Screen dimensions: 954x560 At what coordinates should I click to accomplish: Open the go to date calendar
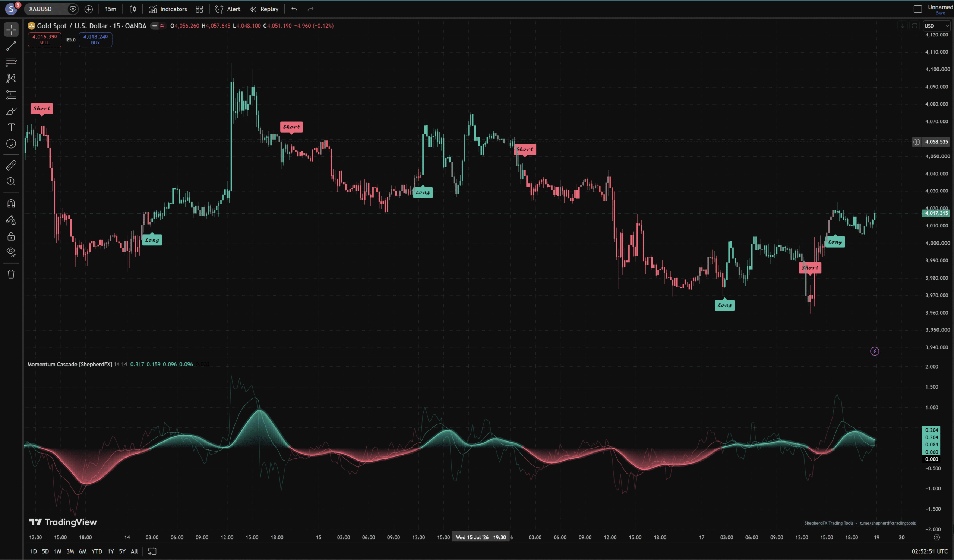[152, 551]
